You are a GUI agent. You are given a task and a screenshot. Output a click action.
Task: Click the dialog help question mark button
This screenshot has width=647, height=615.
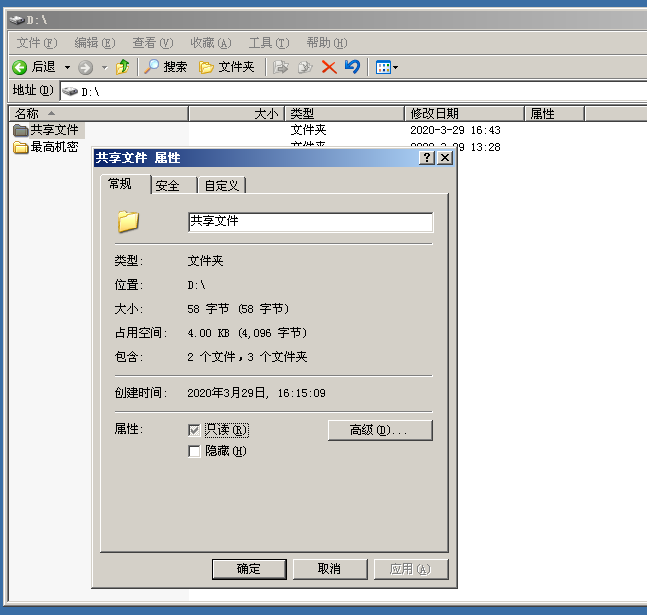tap(427, 157)
